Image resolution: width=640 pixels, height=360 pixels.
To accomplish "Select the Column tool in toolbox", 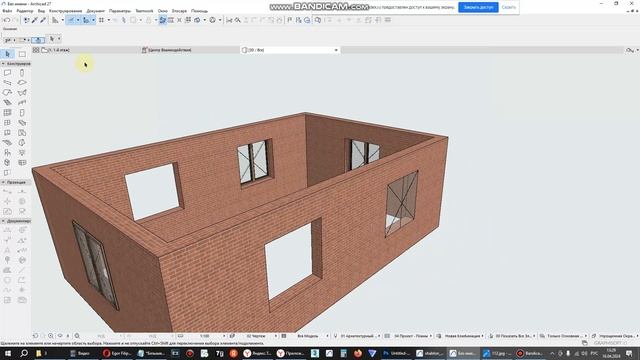I will click(22, 73).
